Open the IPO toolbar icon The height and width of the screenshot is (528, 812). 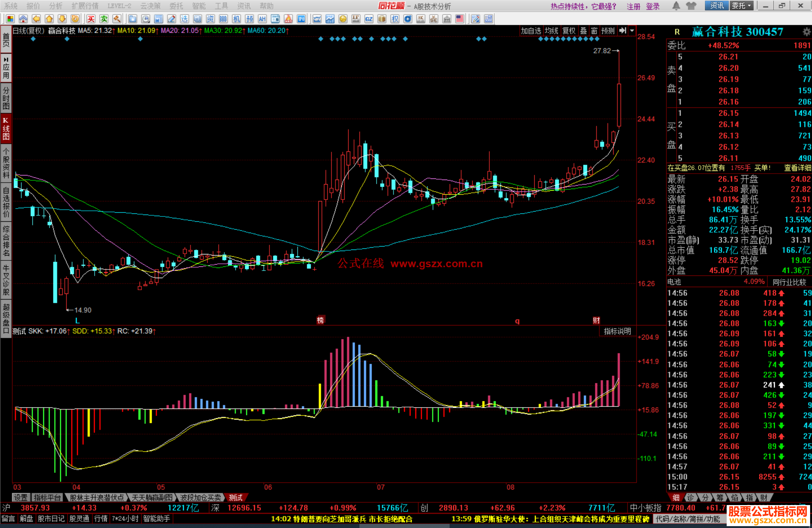tap(301, 19)
